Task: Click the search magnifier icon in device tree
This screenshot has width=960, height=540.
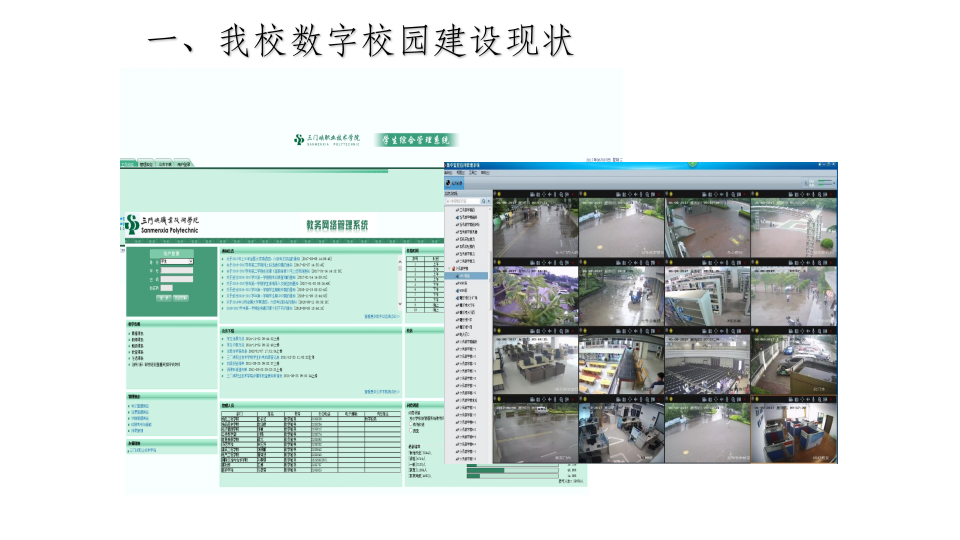Action: pyautogui.click(x=483, y=201)
